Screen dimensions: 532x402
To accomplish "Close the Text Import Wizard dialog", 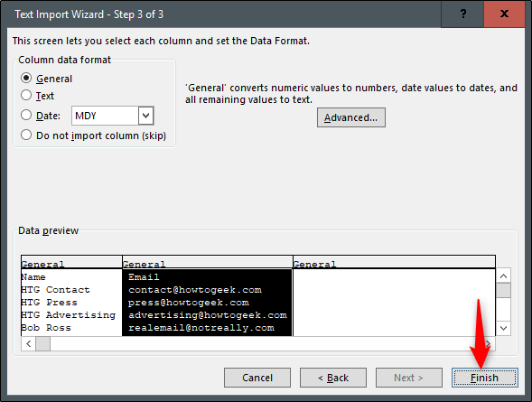I will [504, 14].
